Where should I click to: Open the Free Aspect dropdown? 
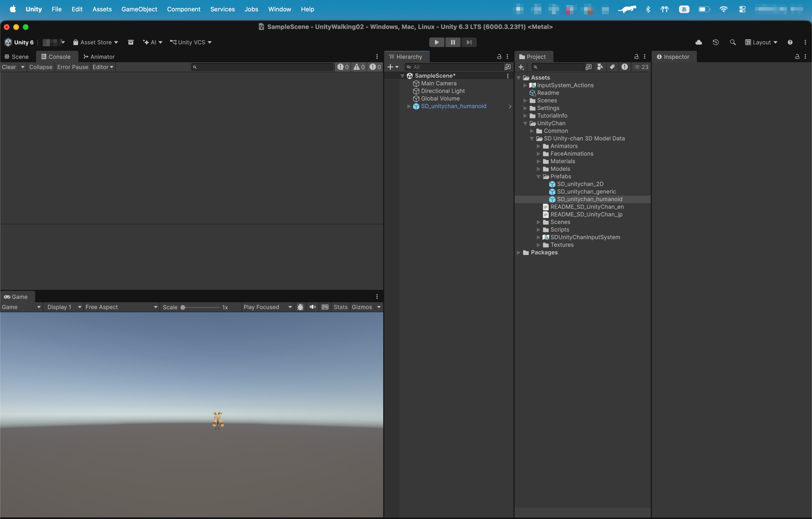[x=121, y=307]
